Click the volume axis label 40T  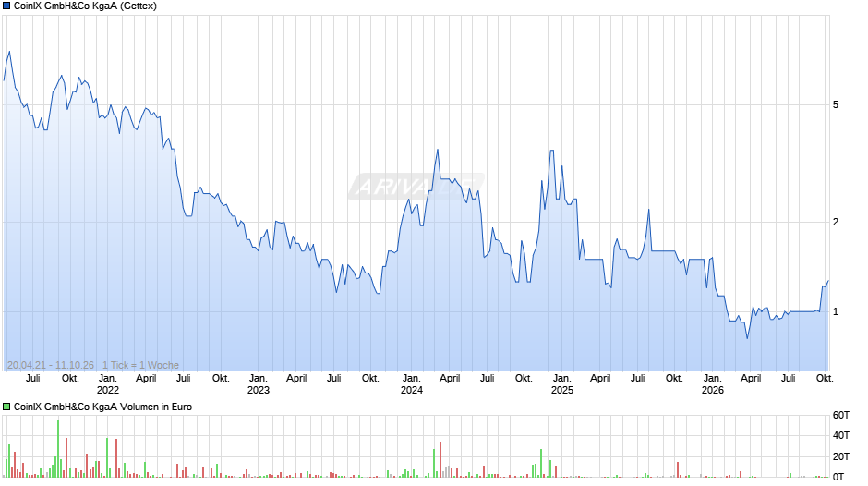[841, 435]
